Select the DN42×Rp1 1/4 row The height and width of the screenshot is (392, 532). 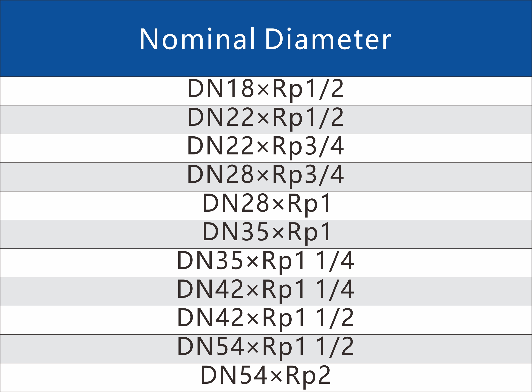click(266, 292)
